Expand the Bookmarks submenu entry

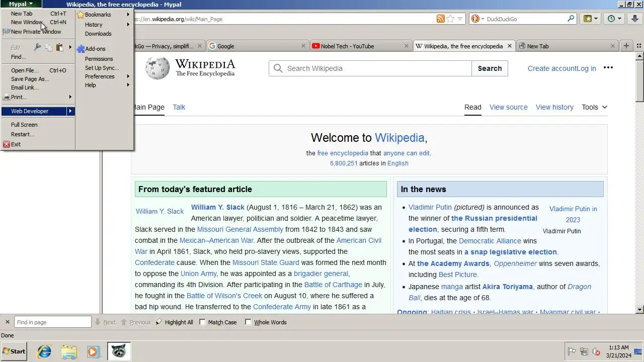(x=104, y=15)
